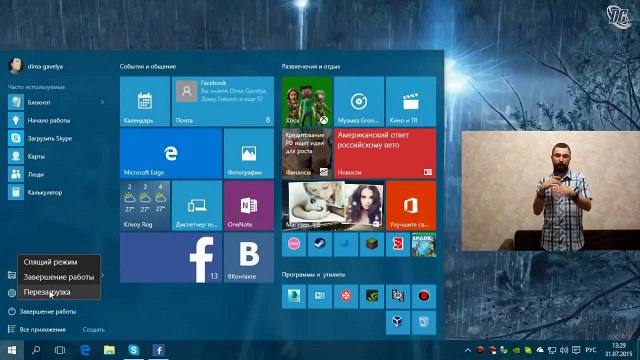Viewport: 640px width, 360px height.
Task: Open the Recycle Bin tile
Action: (x=424, y=322)
